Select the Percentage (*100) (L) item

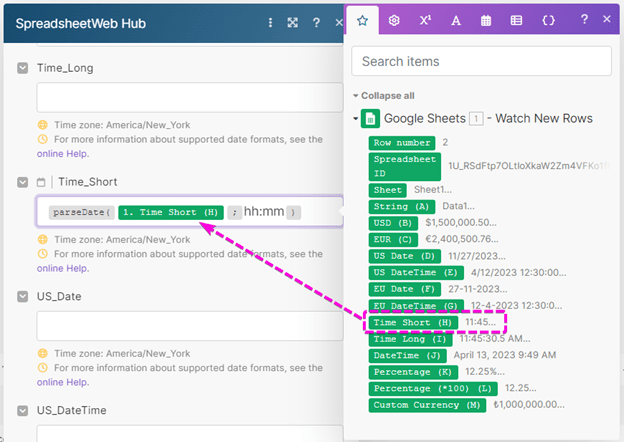coord(433,389)
